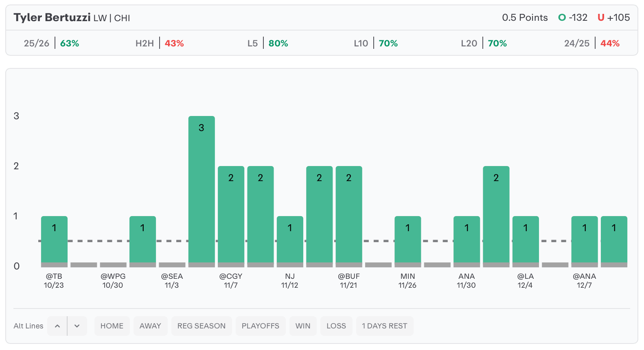Screen dimensions: 644x350
Task: Toggle the AWAY games filter
Action: (150, 326)
